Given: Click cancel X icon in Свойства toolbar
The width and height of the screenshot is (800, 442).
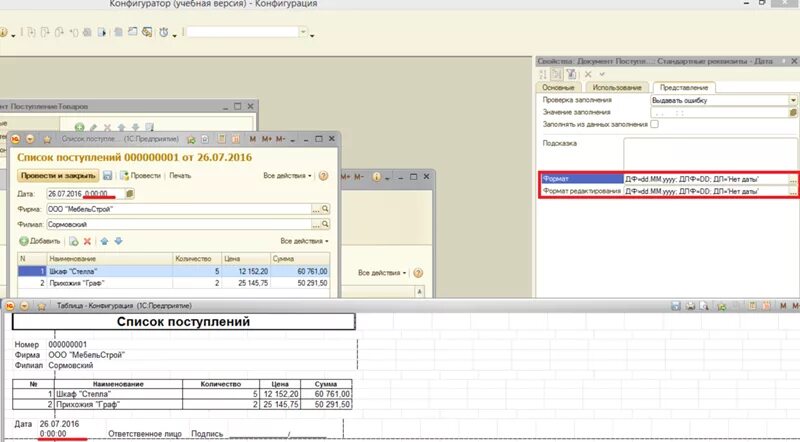Looking at the screenshot, I should click(588, 75).
